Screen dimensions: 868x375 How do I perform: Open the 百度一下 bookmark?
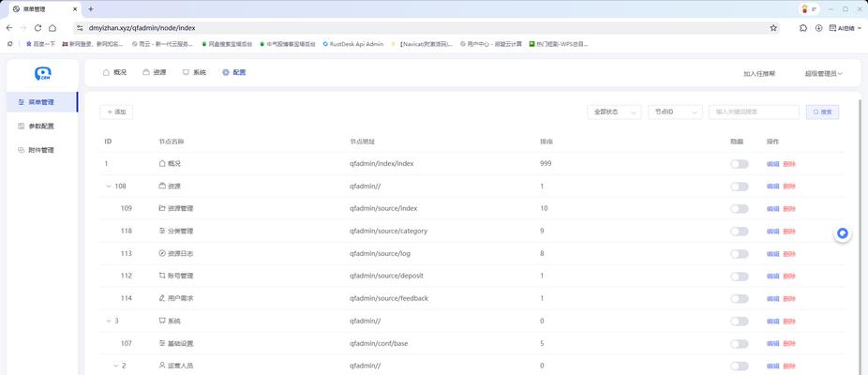point(40,44)
